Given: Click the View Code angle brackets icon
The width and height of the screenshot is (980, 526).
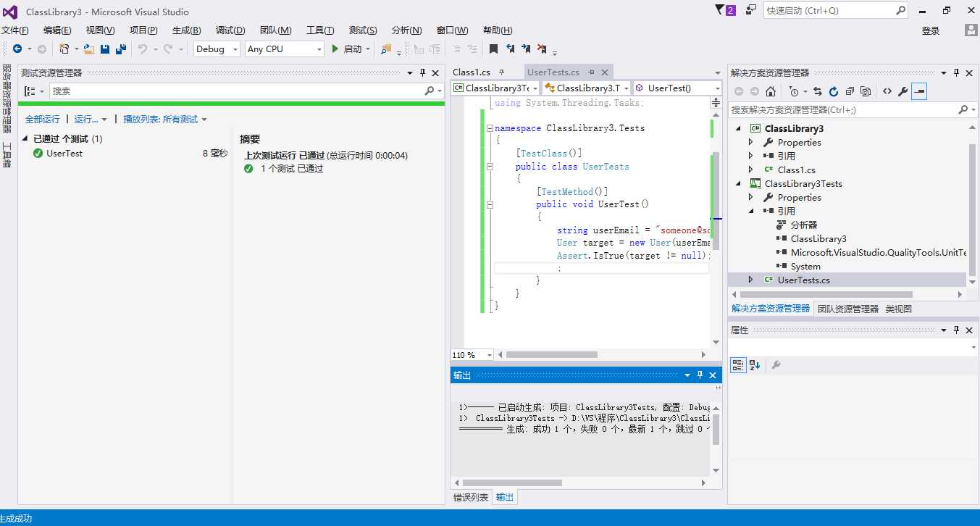Looking at the screenshot, I should (x=887, y=91).
